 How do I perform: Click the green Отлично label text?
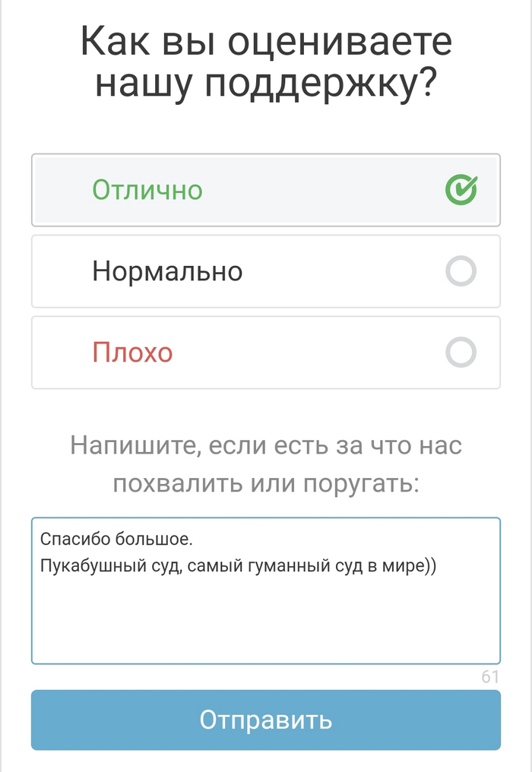[147, 190]
